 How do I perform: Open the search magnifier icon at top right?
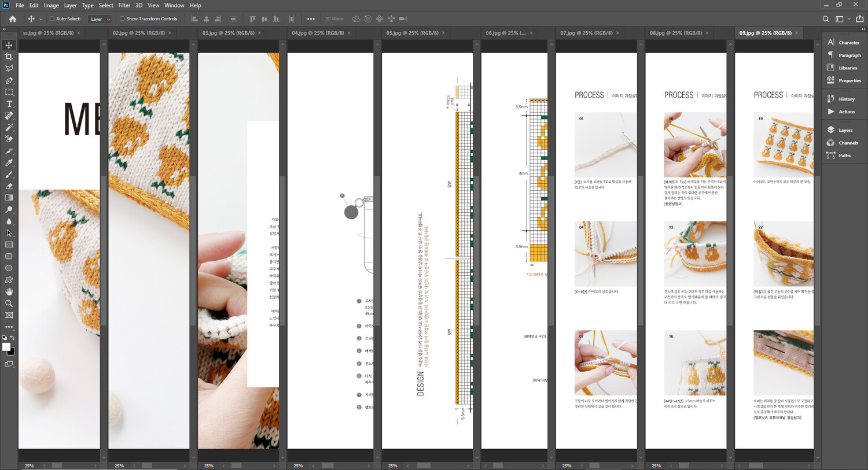[826, 19]
